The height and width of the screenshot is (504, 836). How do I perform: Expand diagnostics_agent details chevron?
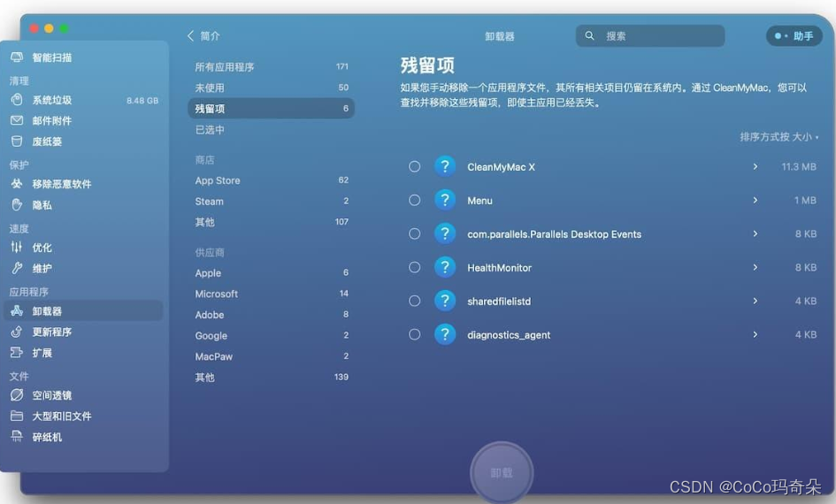[755, 334]
